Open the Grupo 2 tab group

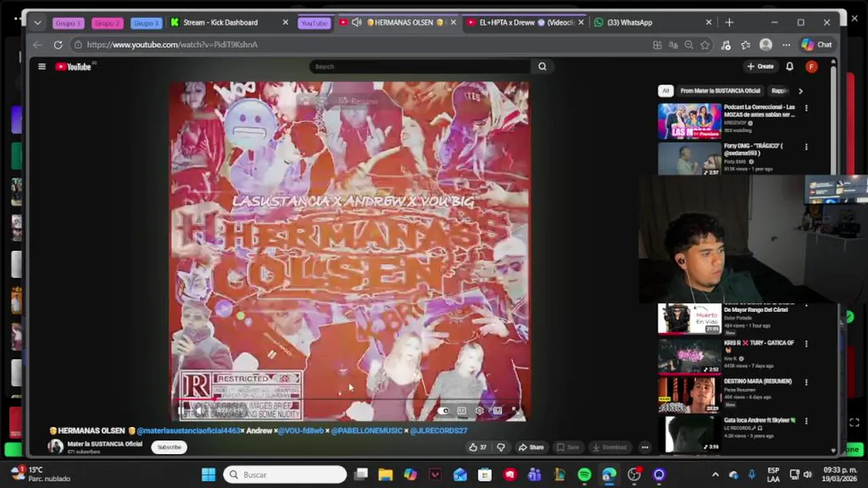tap(107, 23)
